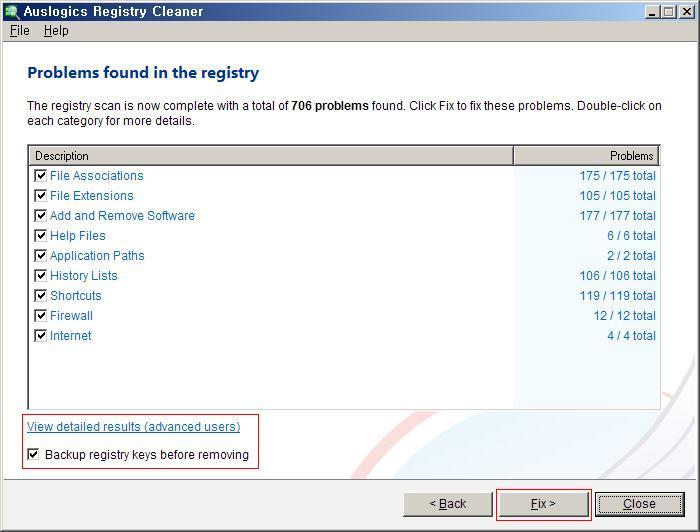Disable the Application Paths checkbox
The image size is (700, 532).
(x=41, y=255)
